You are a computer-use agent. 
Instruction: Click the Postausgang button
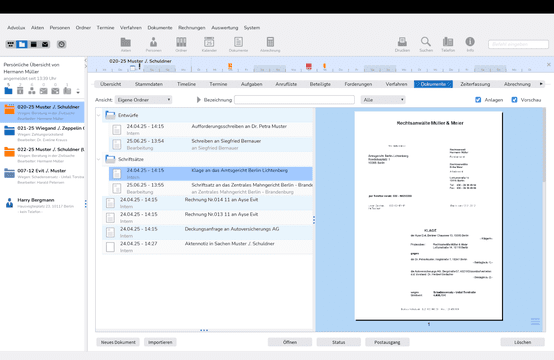(387, 342)
